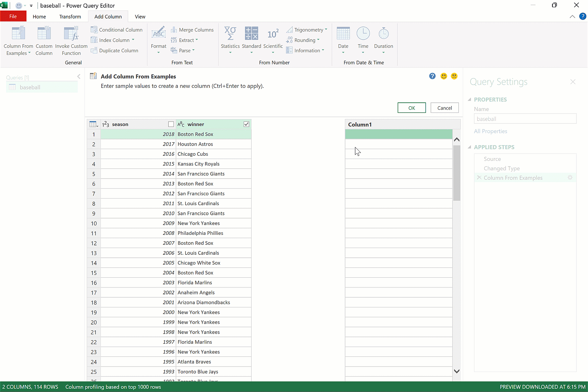Viewport: 588px width, 392px height.
Task: Click the first Column1 sample cell
Action: pos(399,134)
